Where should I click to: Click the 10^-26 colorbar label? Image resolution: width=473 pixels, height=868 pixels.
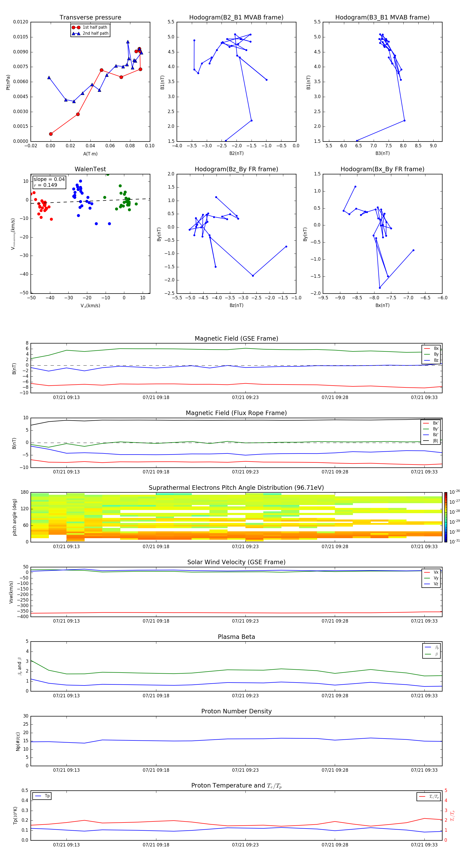[x=455, y=492]
